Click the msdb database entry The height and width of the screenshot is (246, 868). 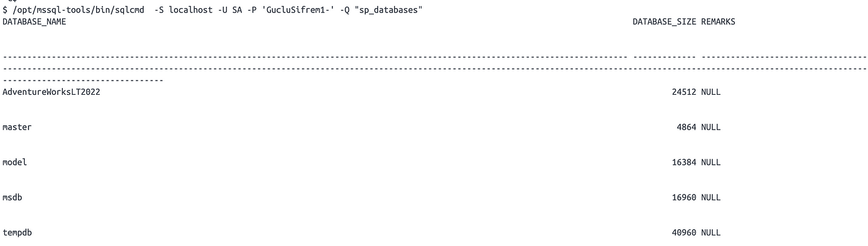pyautogui.click(x=12, y=197)
